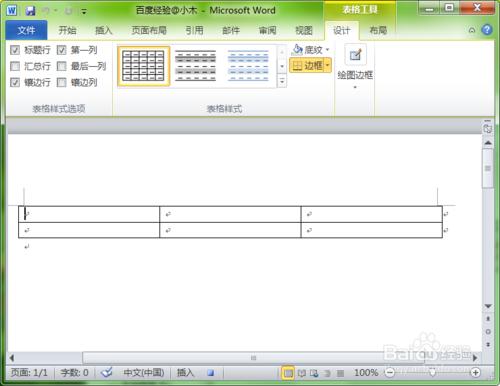Switch to Print Layout view icon

[288, 373]
